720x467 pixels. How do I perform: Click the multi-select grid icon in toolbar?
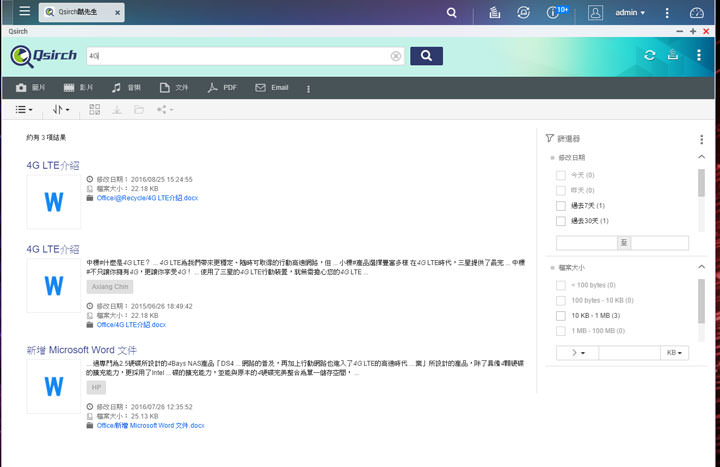(x=94, y=109)
